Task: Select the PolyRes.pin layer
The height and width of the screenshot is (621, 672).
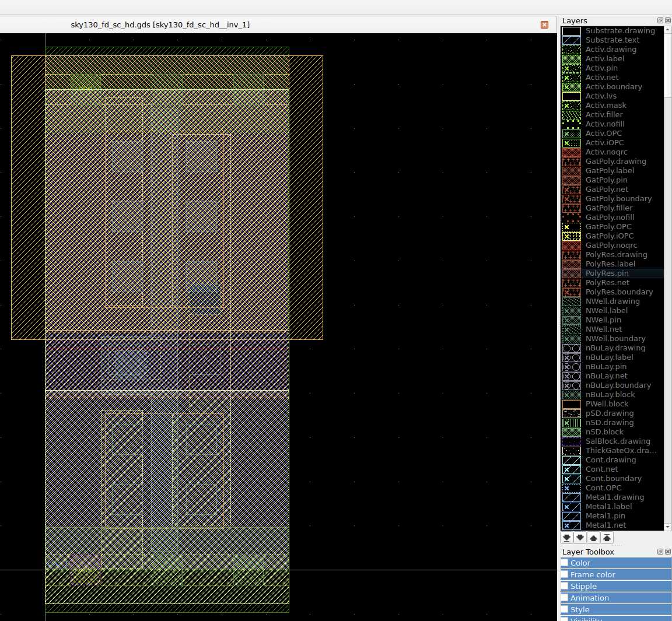Action: [607, 273]
